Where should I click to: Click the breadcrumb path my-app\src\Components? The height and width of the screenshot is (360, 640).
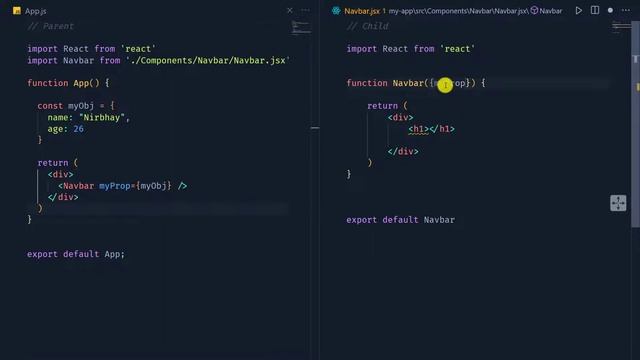click(x=427, y=11)
